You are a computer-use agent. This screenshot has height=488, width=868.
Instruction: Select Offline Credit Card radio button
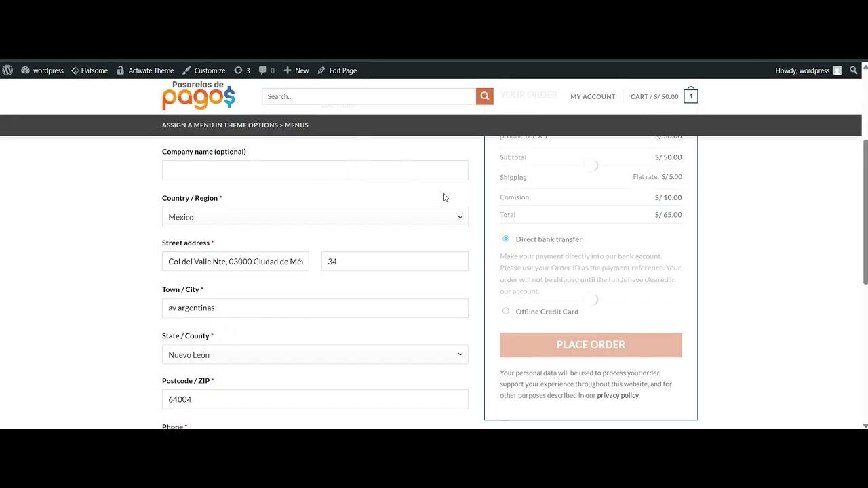tap(506, 311)
